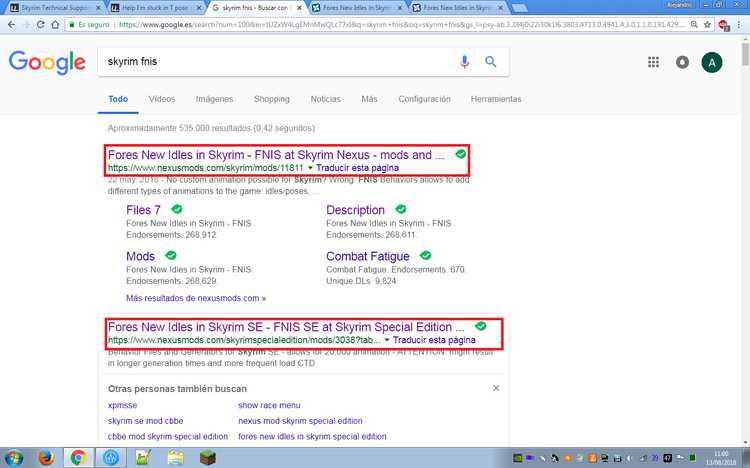
Task: Open Chrome's three-dot menu
Action: (739, 24)
